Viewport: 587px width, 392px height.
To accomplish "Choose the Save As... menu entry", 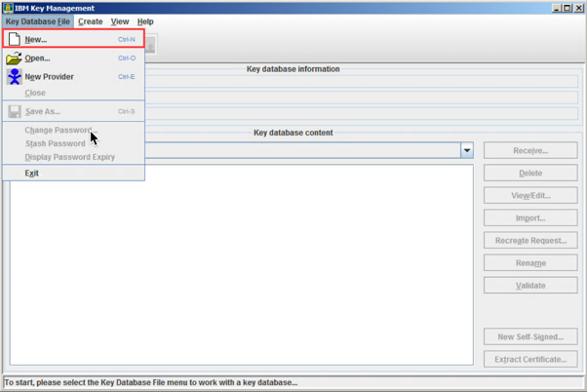I will coord(73,111).
